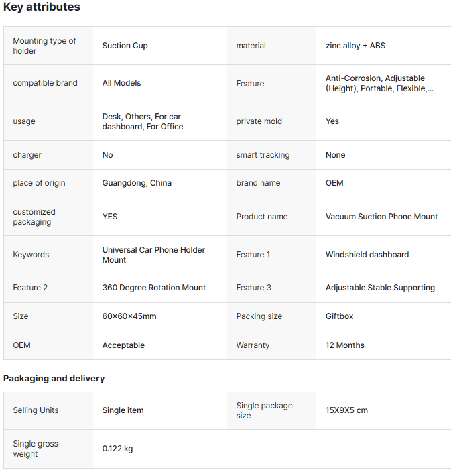The width and height of the screenshot is (451, 476).
Task: Click the OEM brand name value
Action: pos(334,183)
